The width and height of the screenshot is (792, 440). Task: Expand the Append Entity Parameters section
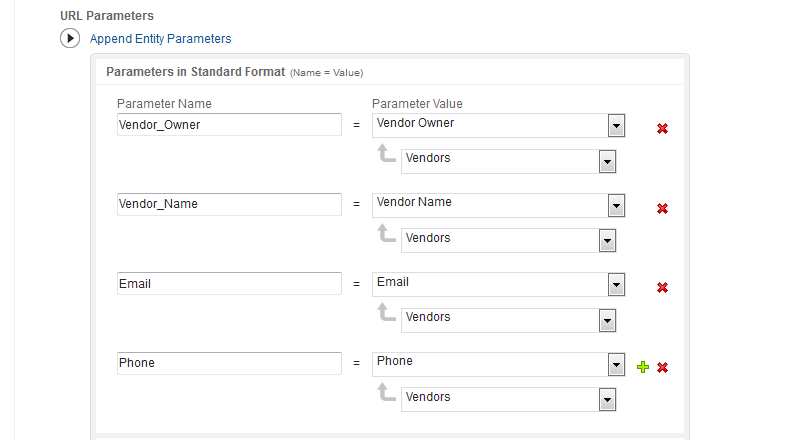pos(70,39)
